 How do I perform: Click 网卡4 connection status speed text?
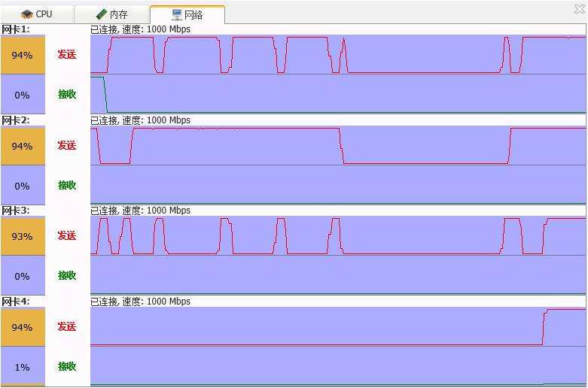pos(141,302)
